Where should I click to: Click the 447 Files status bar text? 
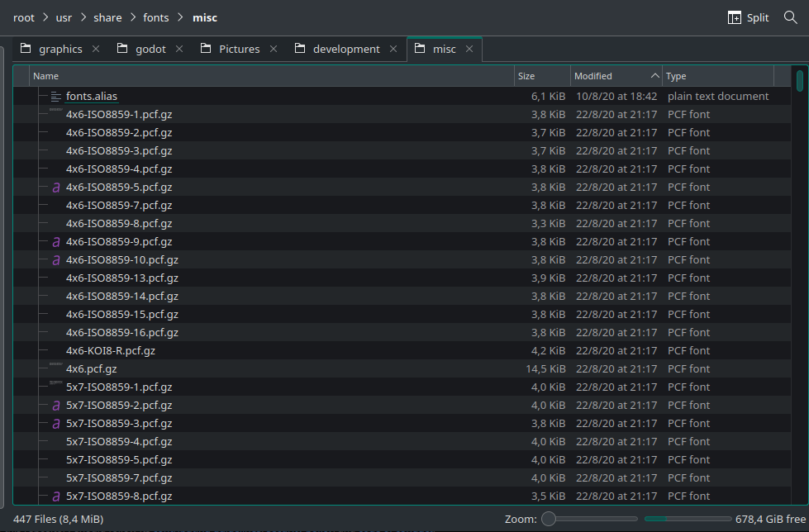[59, 519]
